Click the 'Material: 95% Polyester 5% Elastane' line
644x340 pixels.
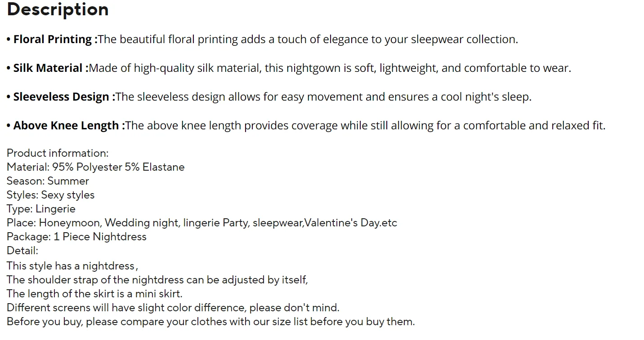click(x=95, y=167)
